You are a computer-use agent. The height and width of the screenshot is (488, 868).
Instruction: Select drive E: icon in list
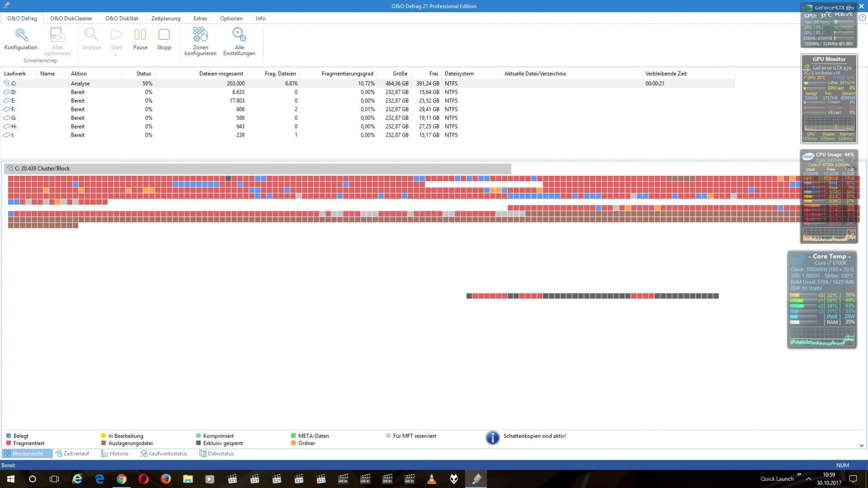click(7, 100)
